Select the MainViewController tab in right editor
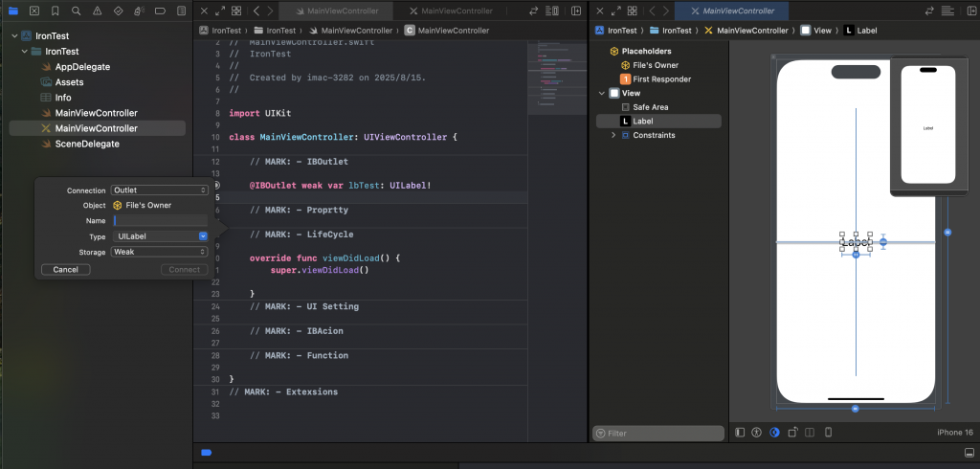This screenshot has height=469, width=980. (x=731, y=11)
